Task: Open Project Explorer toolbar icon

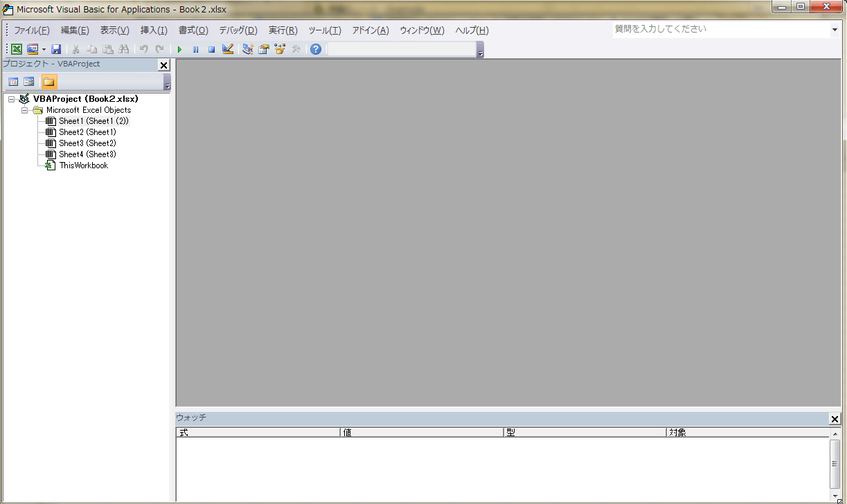Action: (247, 49)
